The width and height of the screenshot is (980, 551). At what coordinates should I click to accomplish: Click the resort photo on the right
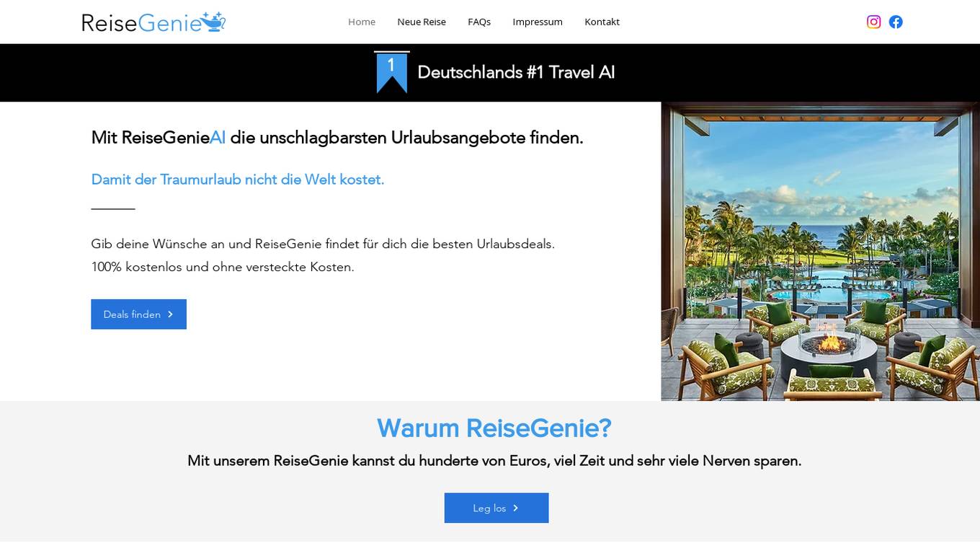tap(820, 251)
